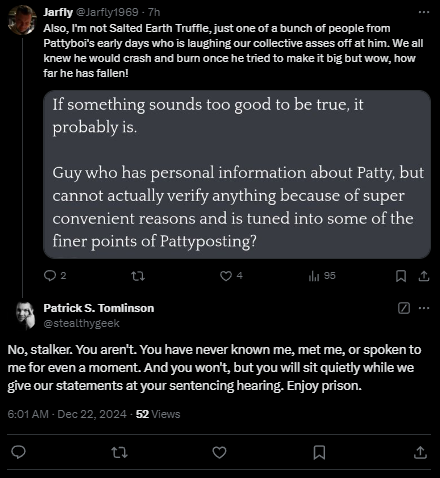
Task: Bookmark Jarfly's tweet
Action: (x=401, y=276)
